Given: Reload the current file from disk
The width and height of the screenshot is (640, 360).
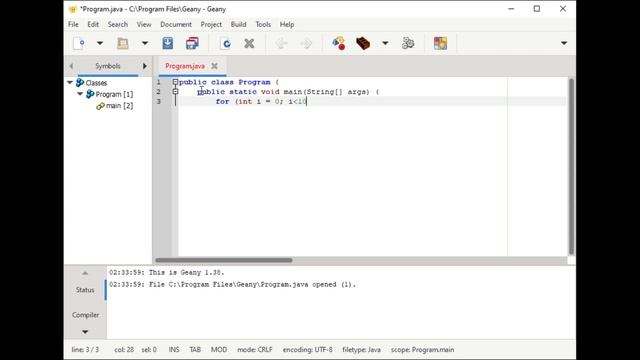Looking at the screenshot, I should (225, 43).
